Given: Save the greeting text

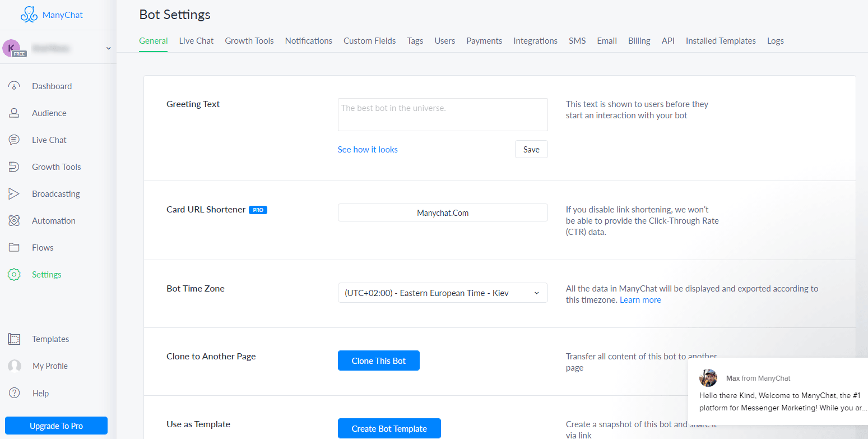Looking at the screenshot, I should pos(531,149).
